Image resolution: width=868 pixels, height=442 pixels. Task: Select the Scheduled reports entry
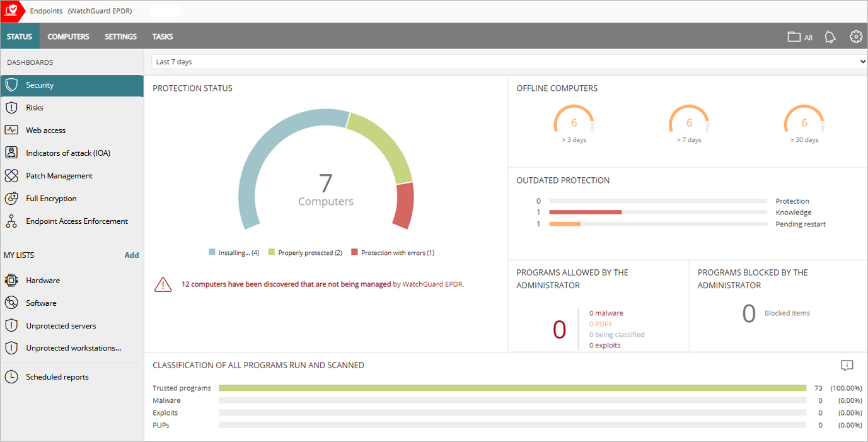click(57, 376)
